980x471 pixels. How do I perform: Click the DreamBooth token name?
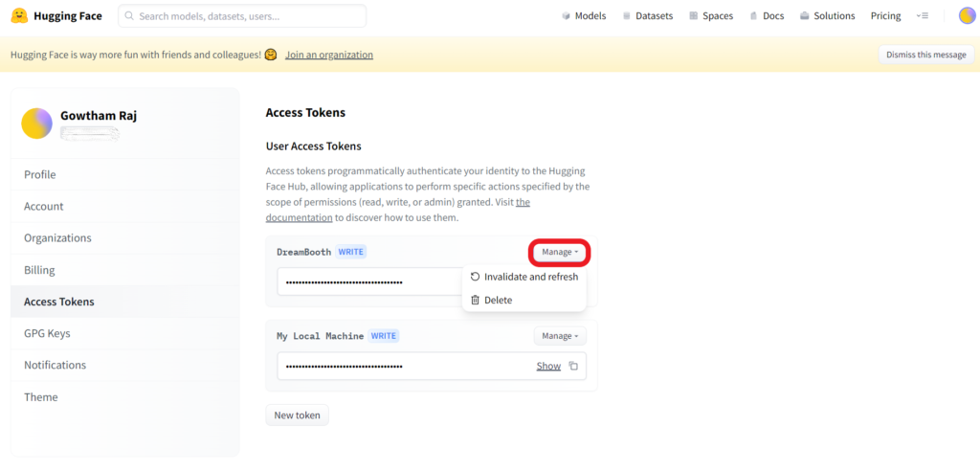click(x=304, y=252)
